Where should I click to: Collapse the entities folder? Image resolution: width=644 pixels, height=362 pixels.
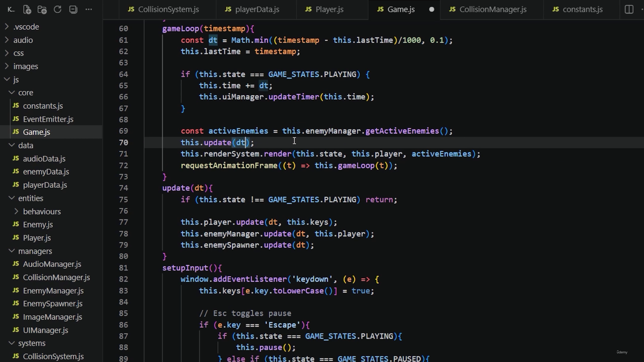(x=51, y=198)
